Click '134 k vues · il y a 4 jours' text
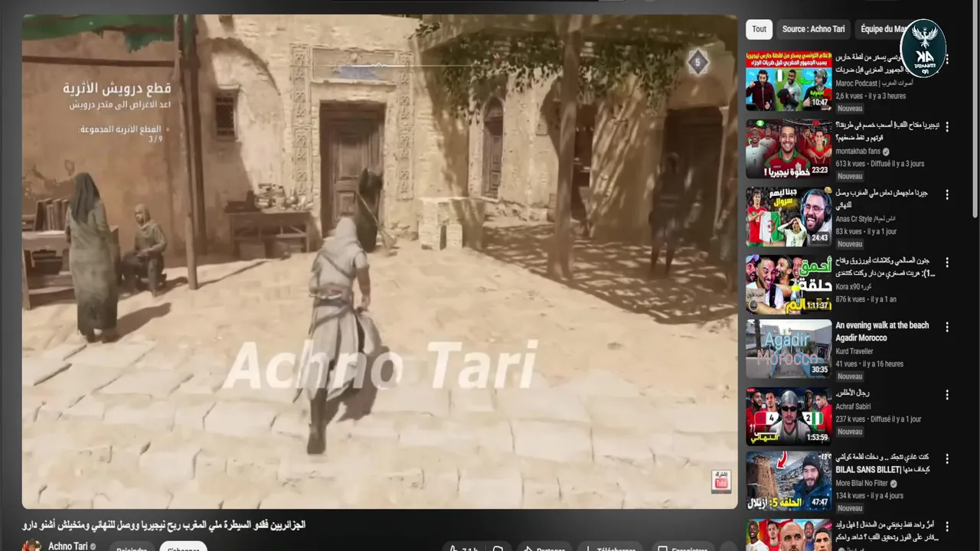The width and height of the screenshot is (980, 551). tap(870, 495)
